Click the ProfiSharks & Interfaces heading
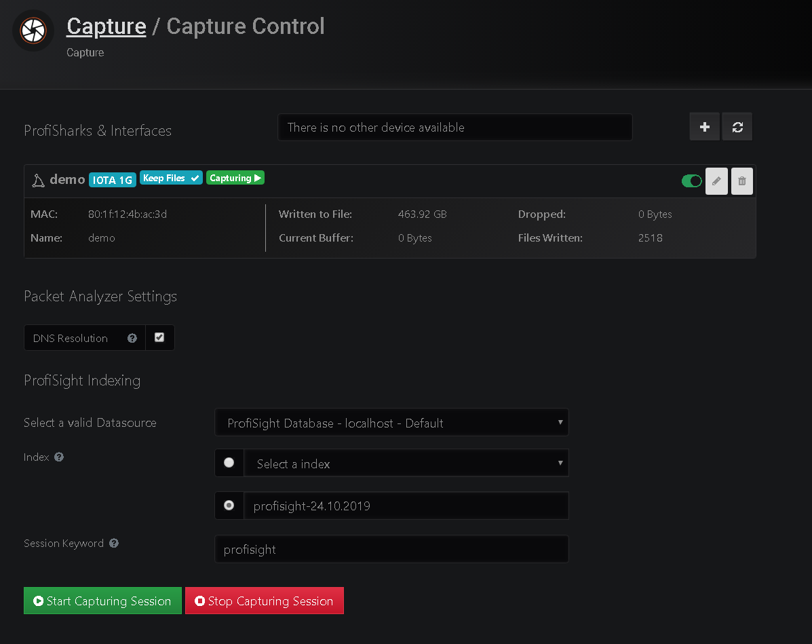The height and width of the screenshot is (644, 812). click(x=98, y=130)
